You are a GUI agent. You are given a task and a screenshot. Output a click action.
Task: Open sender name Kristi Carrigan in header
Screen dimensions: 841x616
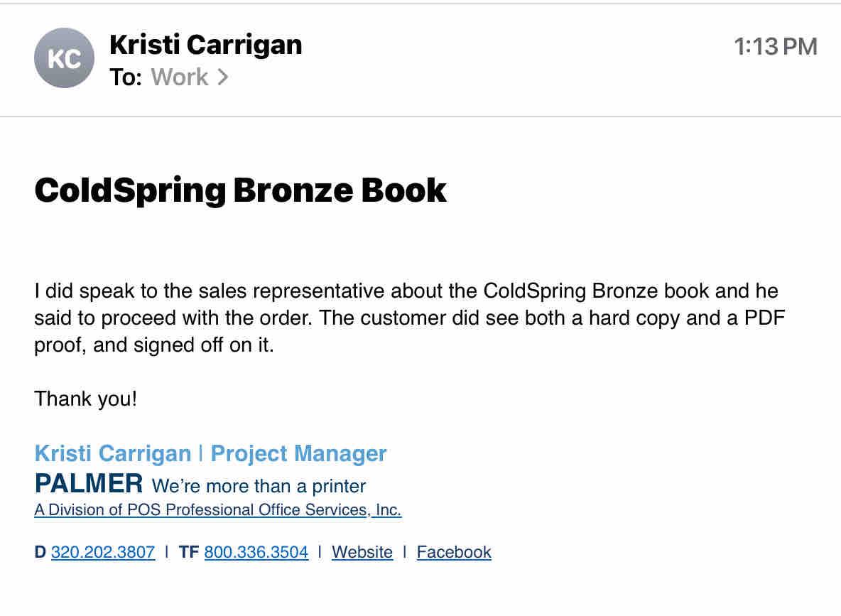tap(206, 45)
